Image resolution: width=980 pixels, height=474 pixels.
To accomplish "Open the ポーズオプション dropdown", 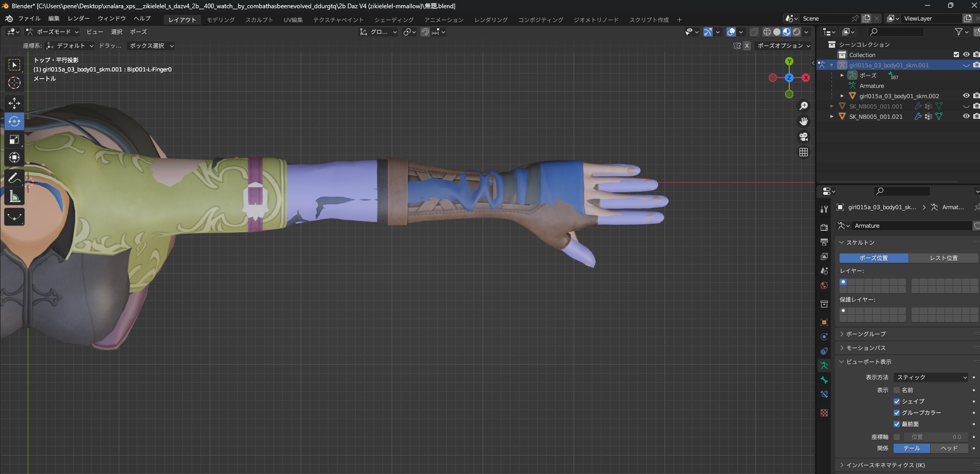I will click(784, 46).
